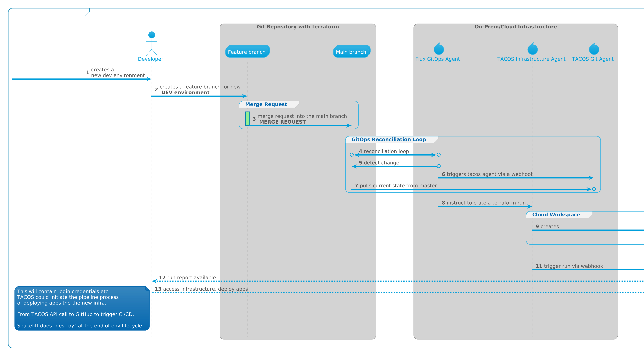Click message 3 'merge request into the main branch'

(x=302, y=116)
